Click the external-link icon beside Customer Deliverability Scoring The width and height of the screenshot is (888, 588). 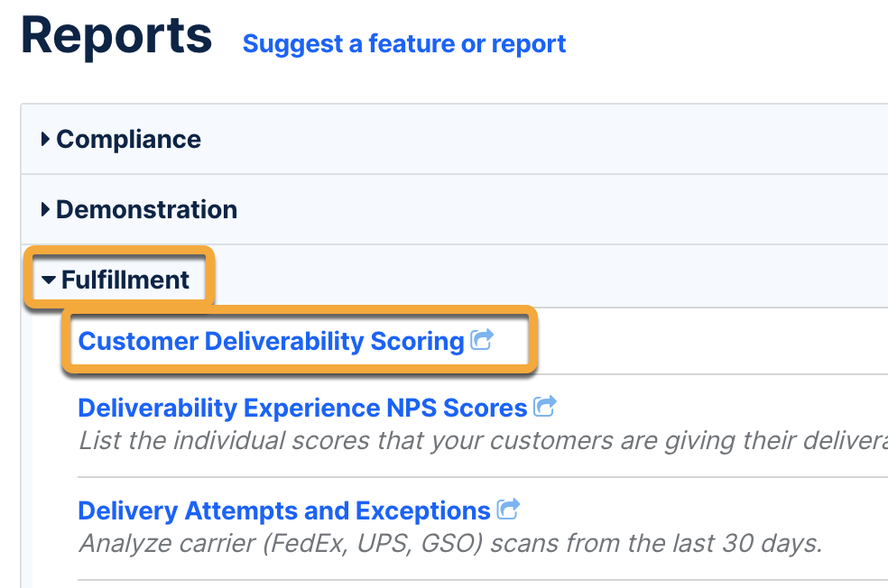pyautogui.click(x=483, y=340)
